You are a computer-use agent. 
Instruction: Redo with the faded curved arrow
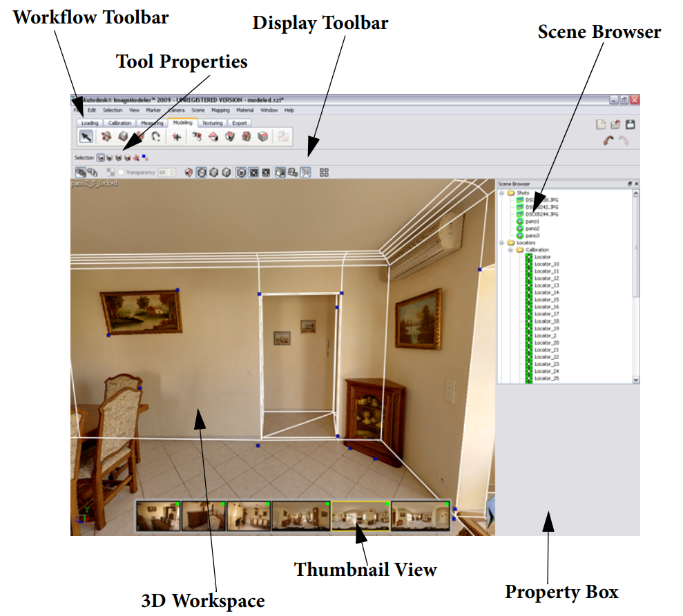624,140
